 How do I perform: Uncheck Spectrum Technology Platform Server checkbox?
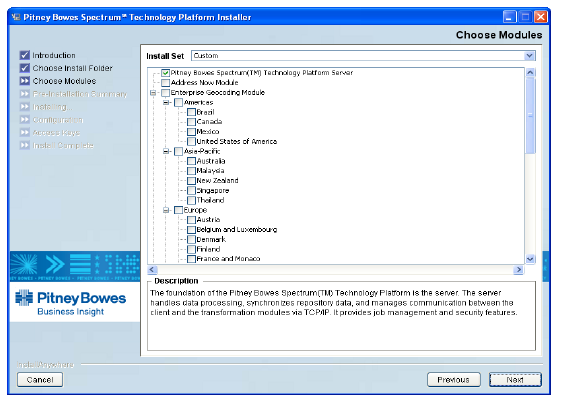coord(166,73)
